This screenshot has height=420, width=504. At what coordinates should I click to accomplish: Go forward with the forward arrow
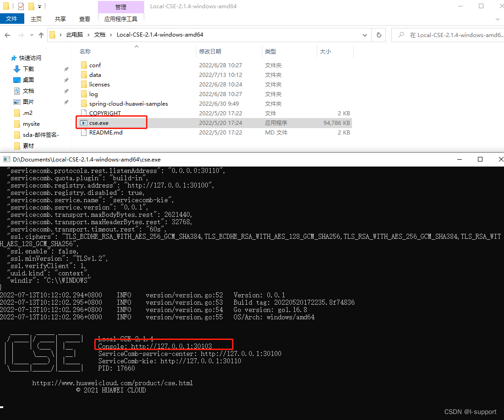(21, 35)
